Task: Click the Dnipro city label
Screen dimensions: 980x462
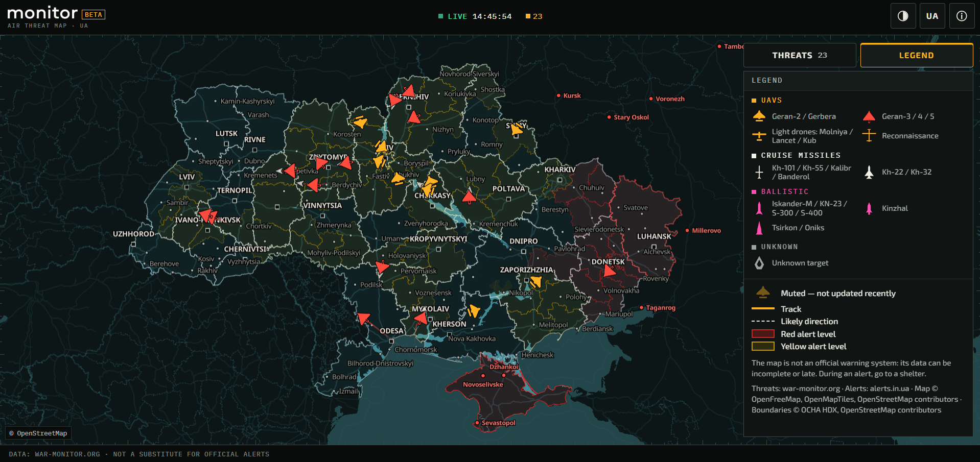Action: (523, 241)
